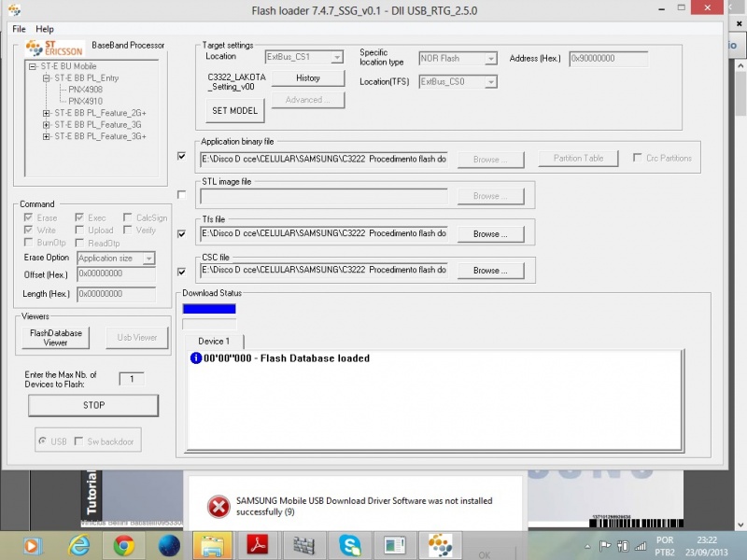Screen dimensions: 747x560
Task: Click the empty second progress bar
Action: (209, 324)
